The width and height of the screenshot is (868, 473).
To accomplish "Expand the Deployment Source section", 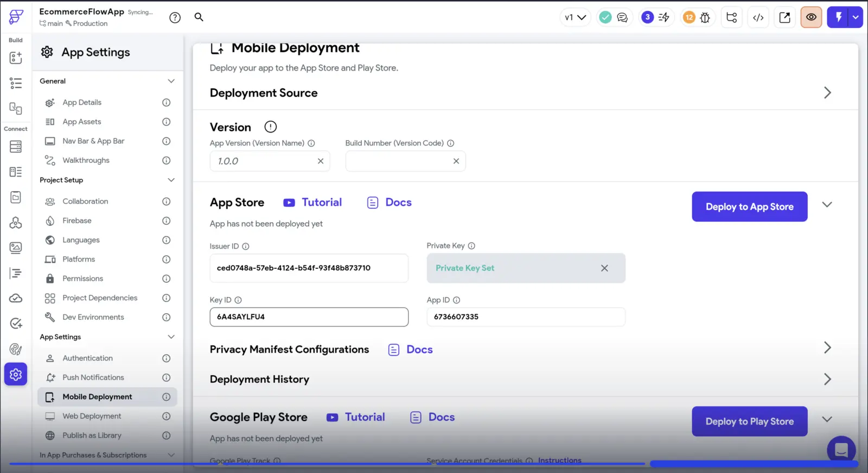I will tap(827, 93).
